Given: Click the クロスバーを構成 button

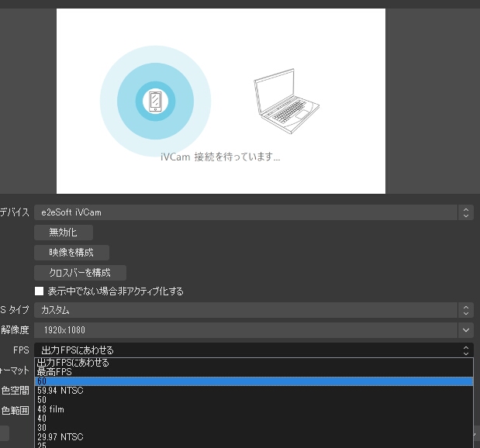Looking at the screenshot, I should point(80,273).
